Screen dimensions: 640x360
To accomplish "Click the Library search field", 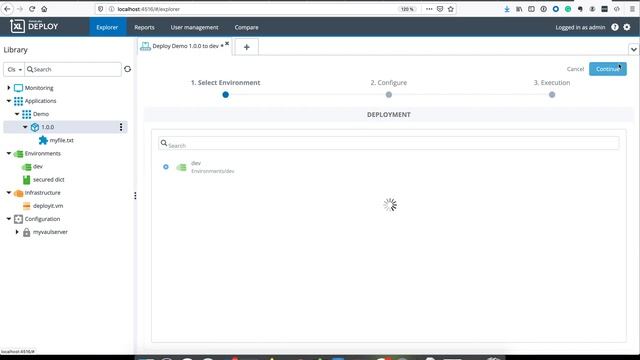I will 73,69.
